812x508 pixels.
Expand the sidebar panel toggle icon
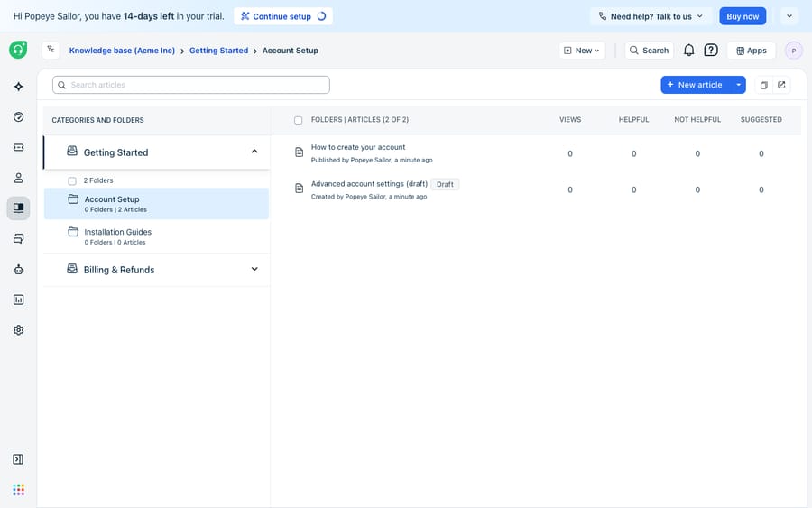[18, 459]
